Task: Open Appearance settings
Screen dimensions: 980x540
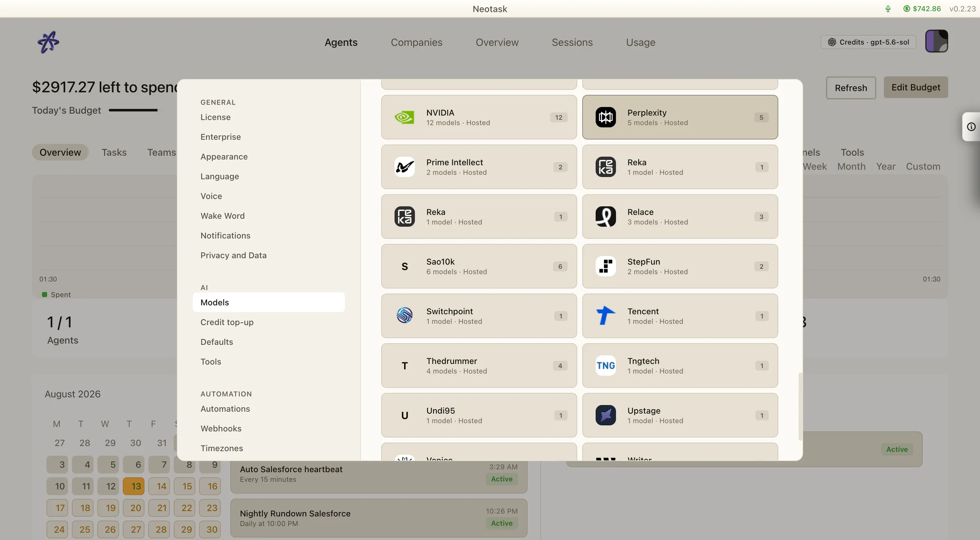Action: [269, 156]
